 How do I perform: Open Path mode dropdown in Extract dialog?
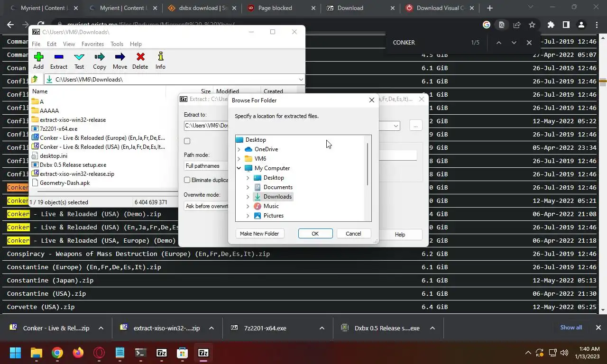(x=206, y=166)
